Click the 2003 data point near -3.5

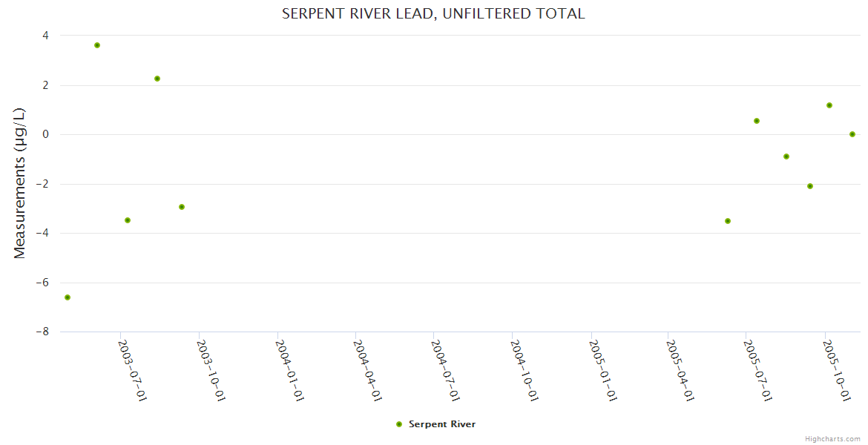coord(128,220)
